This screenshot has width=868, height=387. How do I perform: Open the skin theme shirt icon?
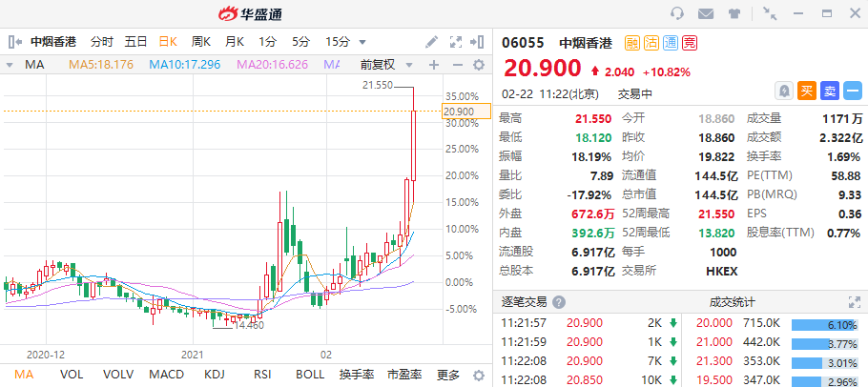click(734, 13)
